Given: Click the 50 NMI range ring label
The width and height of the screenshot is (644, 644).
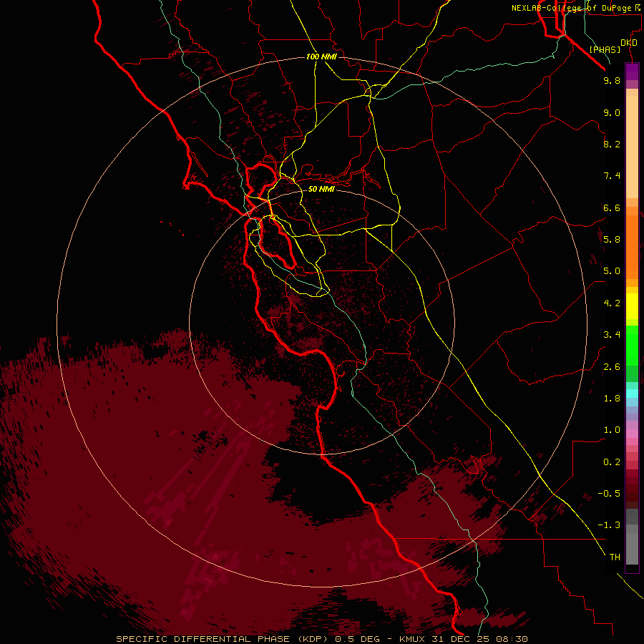Looking at the screenshot, I should click(x=321, y=189).
